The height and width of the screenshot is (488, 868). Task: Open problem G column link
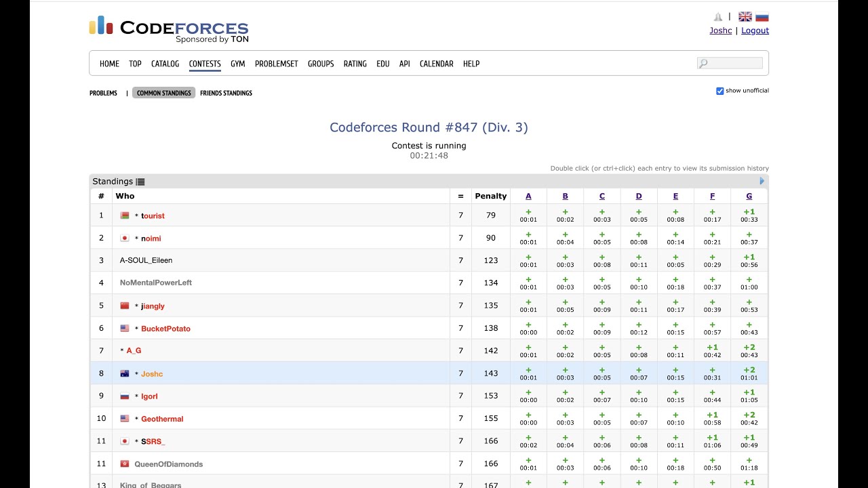click(x=749, y=196)
